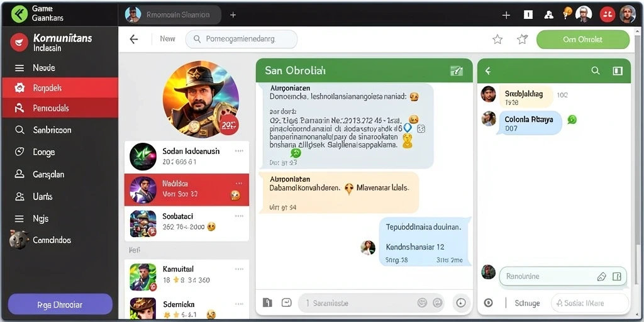Screen dimensions: 644x322
Task: Open the Neude sidebar item
Action: point(60,68)
